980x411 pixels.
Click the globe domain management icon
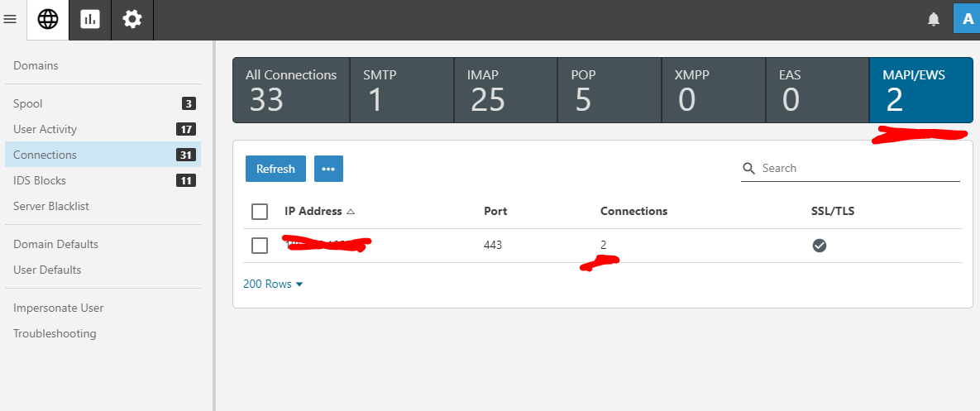tap(48, 20)
